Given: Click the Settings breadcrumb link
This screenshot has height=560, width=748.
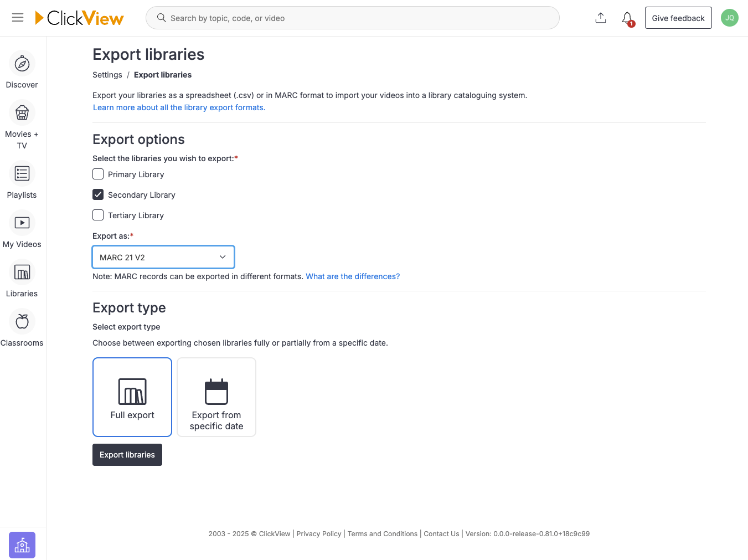Looking at the screenshot, I should (x=107, y=75).
